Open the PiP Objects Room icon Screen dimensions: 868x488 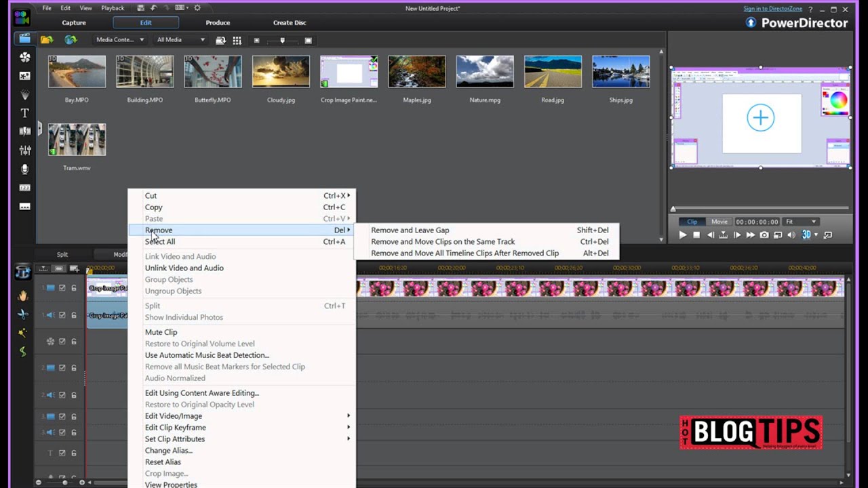pyautogui.click(x=25, y=76)
